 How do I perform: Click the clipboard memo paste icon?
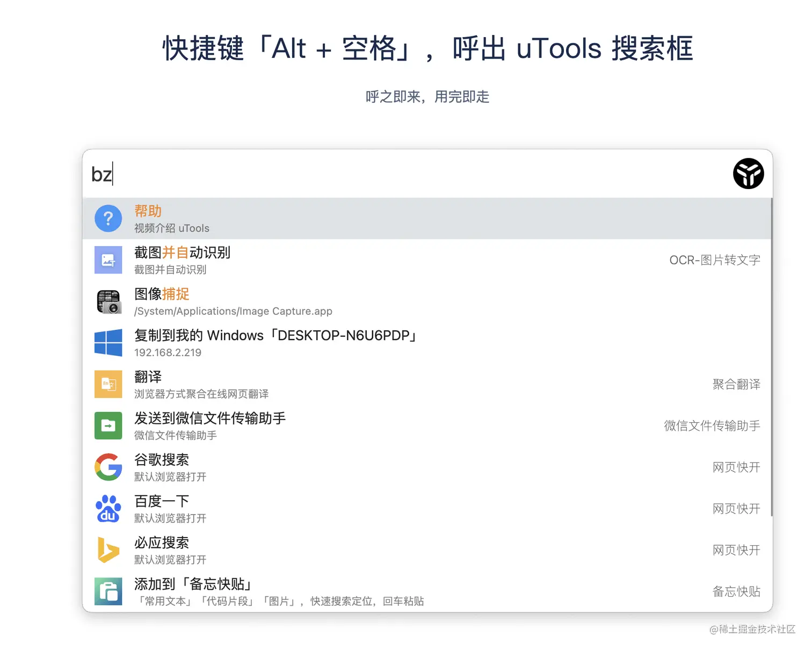(x=108, y=591)
